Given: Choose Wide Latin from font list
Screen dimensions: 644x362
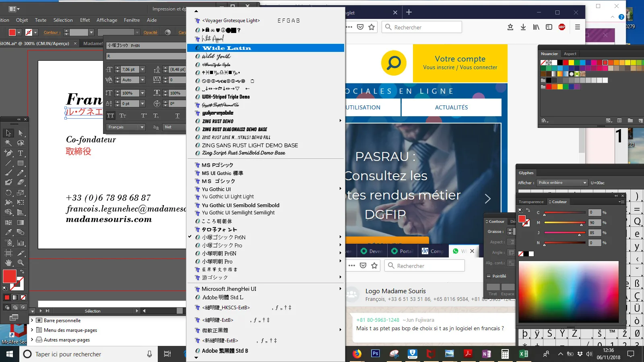Looking at the screenshot, I should 266,48.
